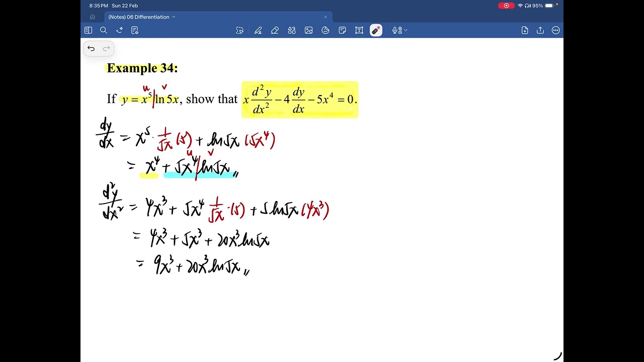Toggle the laser pointer tool
This screenshot has width=644, height=362.
tap(376, 30)
